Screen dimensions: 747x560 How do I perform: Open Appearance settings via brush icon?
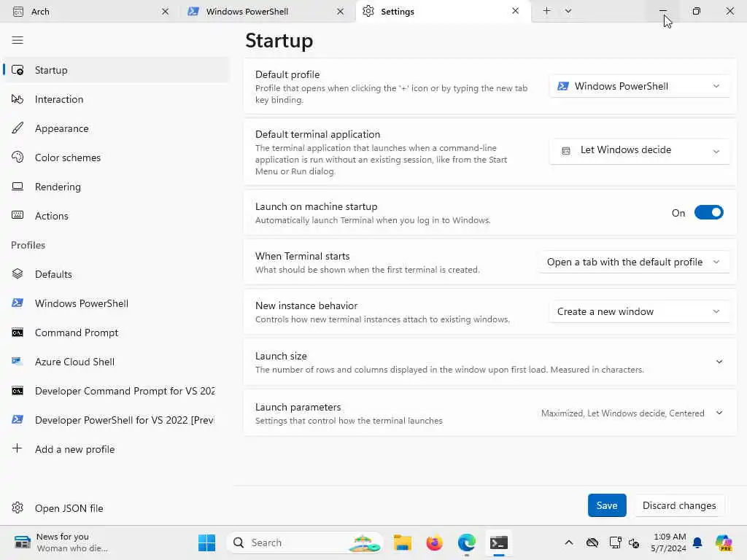click(18, 128)
